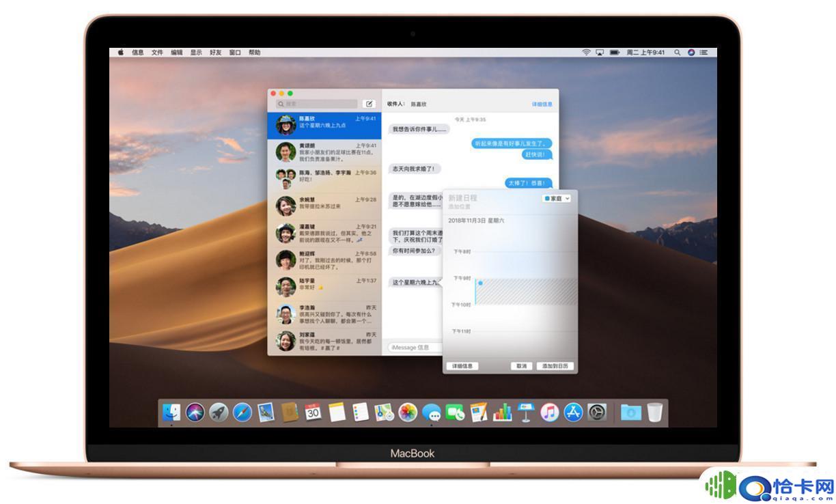The height and width of the screenshot is (504, 836).
Task: Click 新建日程 event title field
Action: tap(462, 197)
